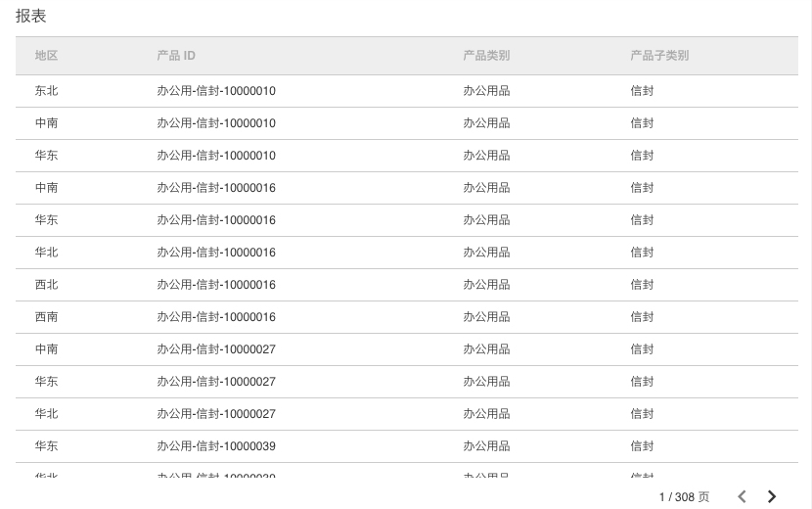
Task: Click the 西南 region cell
Action: [46, 317]
